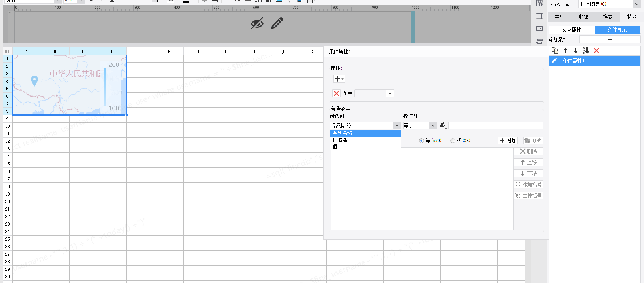Click the 去掉括号 button
The image size is (644, 283).
coord(528,196)
